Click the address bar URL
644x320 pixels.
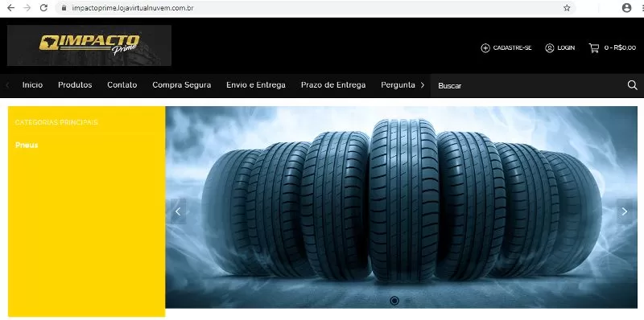pyautogui.click(x=133, y=8)
